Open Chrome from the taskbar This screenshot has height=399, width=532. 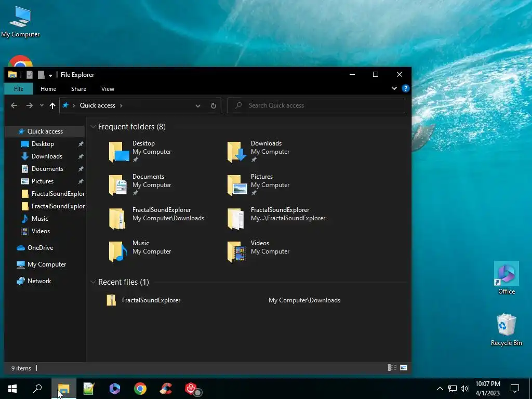(140, 389)
